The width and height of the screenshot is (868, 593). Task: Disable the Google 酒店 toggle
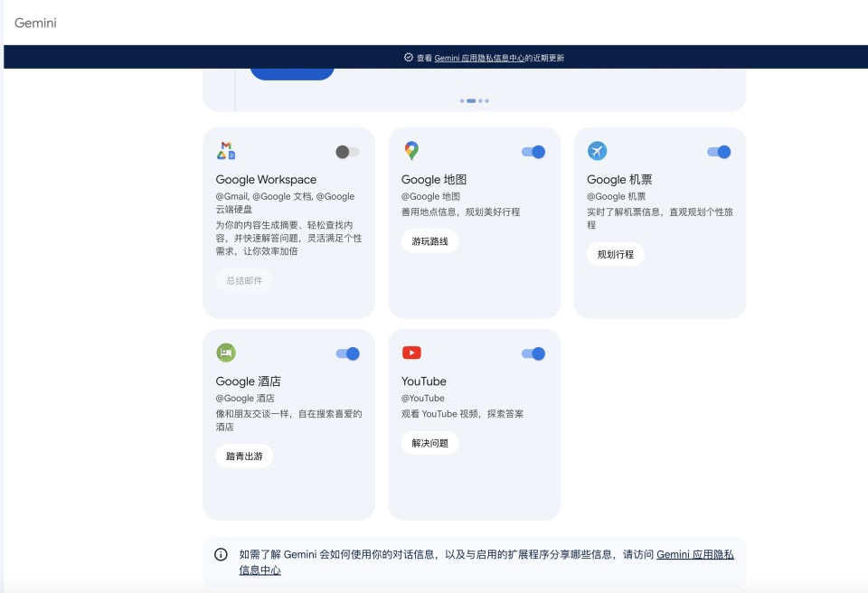tap(349, 353)
